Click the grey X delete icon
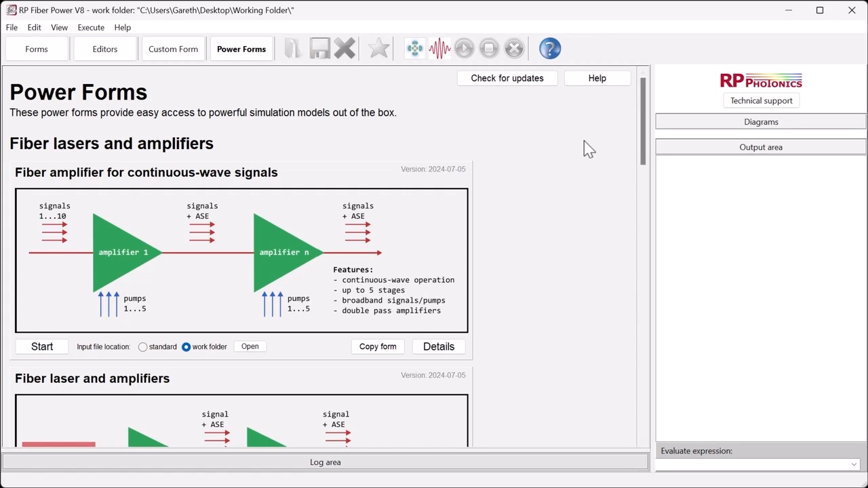Image resolution: width=868 pixels, height=488 pixels. (344, 49)
